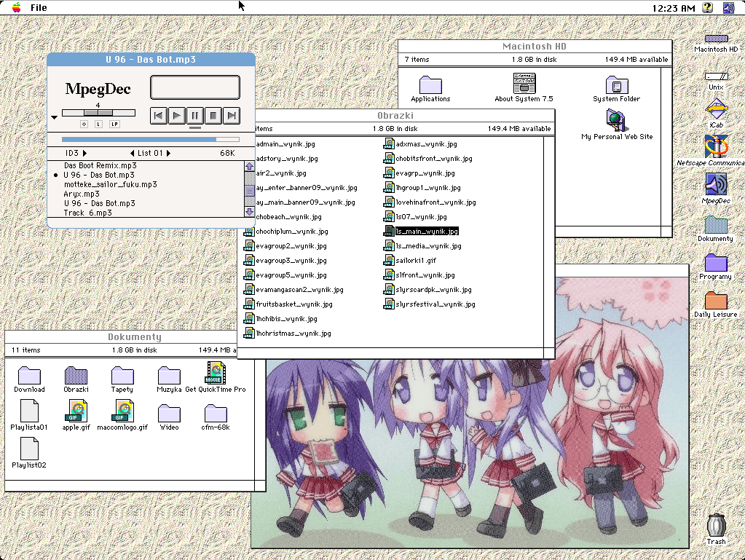
Task: Select the ls_main_wynik.jpg file icon
Action: [x=389, y=232]
